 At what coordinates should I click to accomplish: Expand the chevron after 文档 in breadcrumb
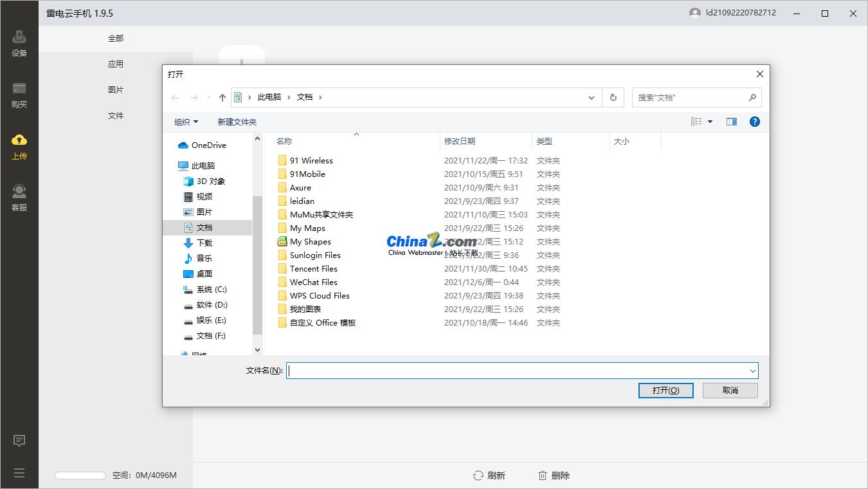coord(320,97)
